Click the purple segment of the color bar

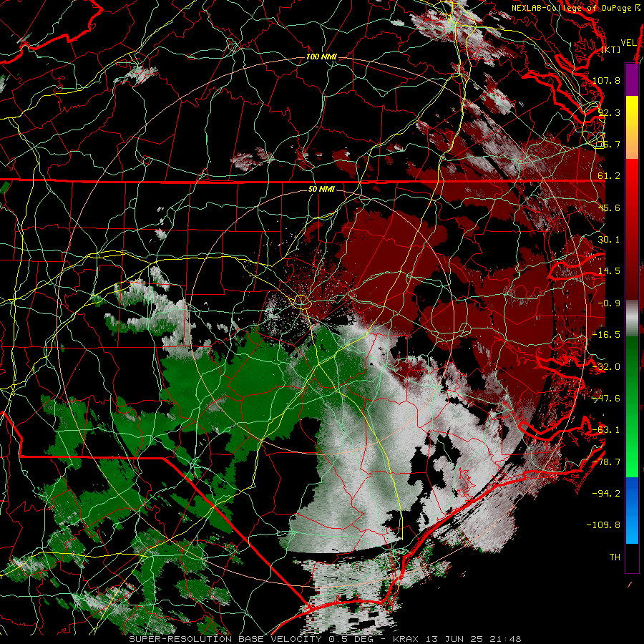point(632,79)
